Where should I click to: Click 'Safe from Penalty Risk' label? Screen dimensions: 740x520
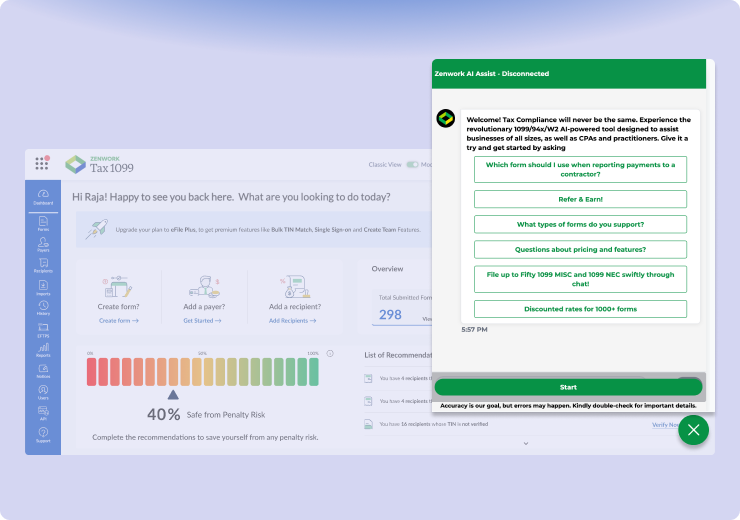[226, 415]
